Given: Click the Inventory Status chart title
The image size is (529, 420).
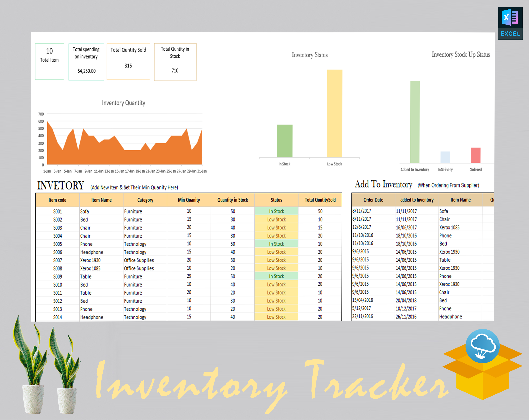Looking at the screenshot, I should [x=310, y=55].
